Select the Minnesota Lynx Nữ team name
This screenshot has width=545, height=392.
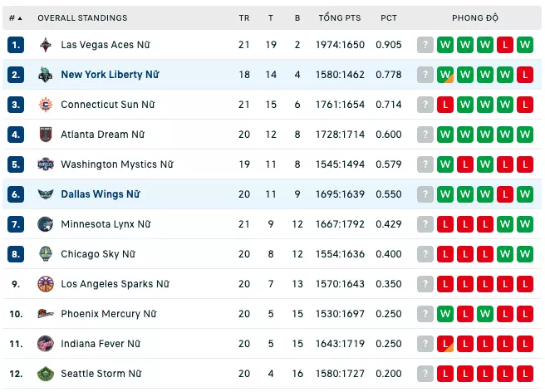tap(106, 224)
